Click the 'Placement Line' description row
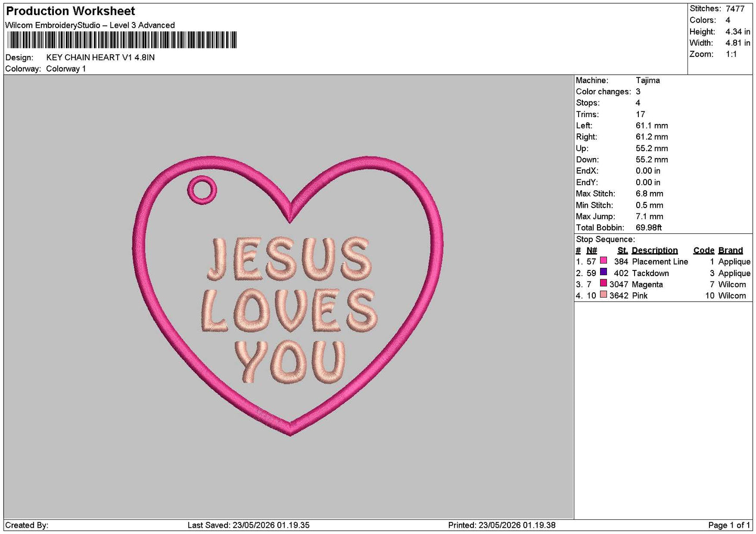The width and height of the screenshot is (756, 534). [x=660, y=262]
